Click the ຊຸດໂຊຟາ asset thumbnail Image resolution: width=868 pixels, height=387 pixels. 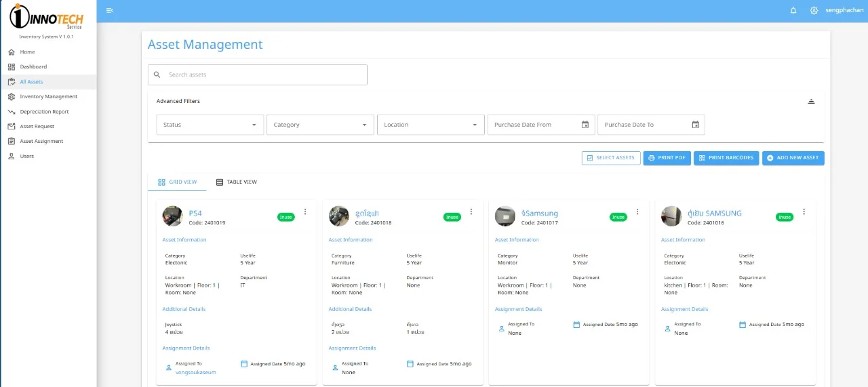click(x=339, y=216)
